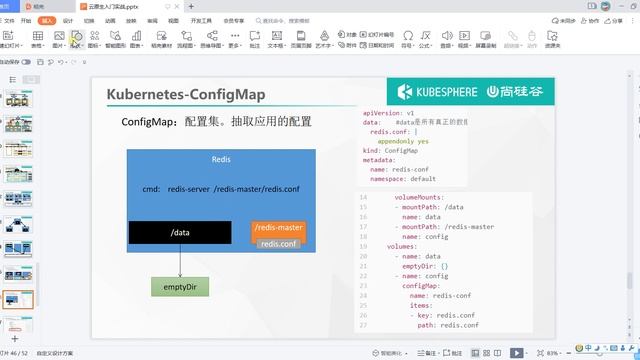
Task: Click the command search field
Action: [282, 20]
